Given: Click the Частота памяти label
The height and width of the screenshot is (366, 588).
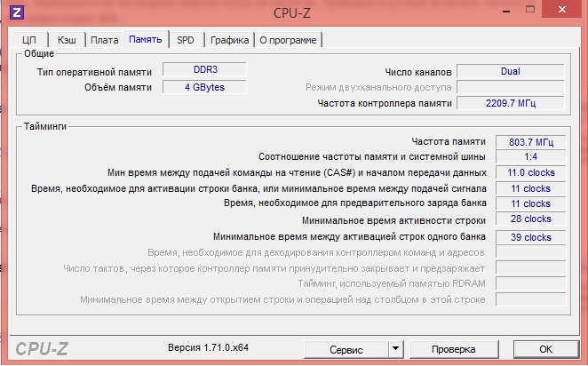Looking at the screenshot, I should coord(449,141).
